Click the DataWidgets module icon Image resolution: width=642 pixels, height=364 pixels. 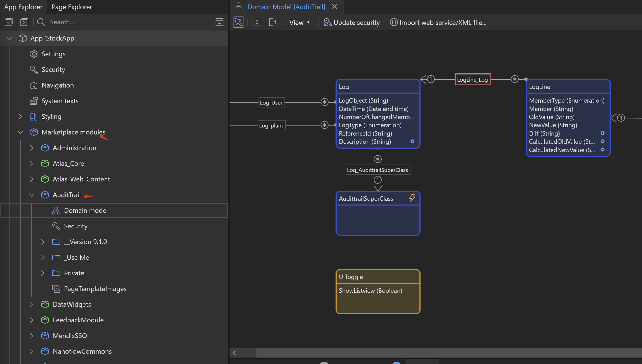(x=45, y=304)
